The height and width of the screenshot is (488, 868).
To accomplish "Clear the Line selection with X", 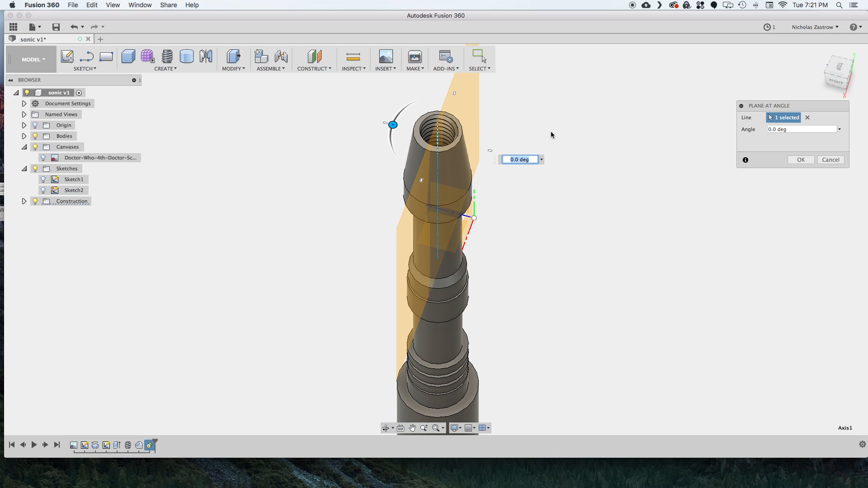I will 807,117.
